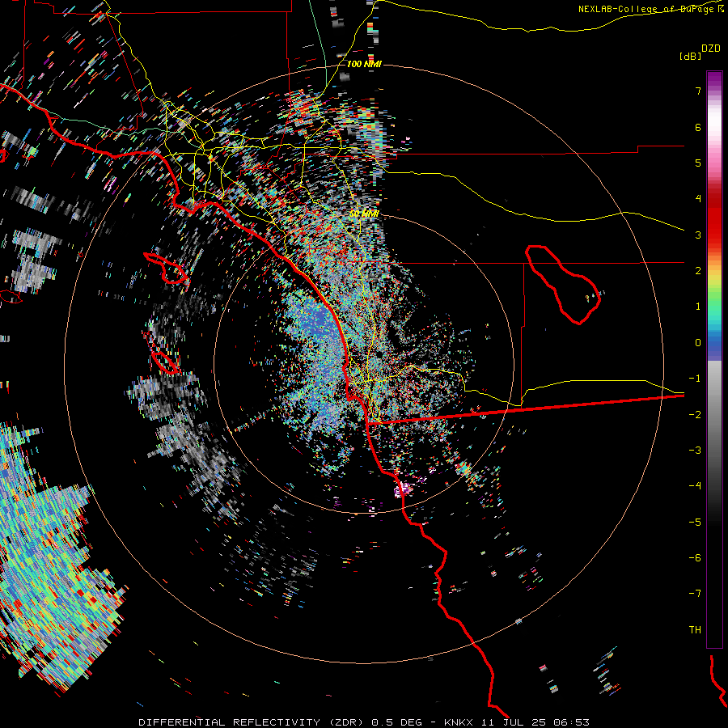Click the 06:53 timestamp

[571, 722]
